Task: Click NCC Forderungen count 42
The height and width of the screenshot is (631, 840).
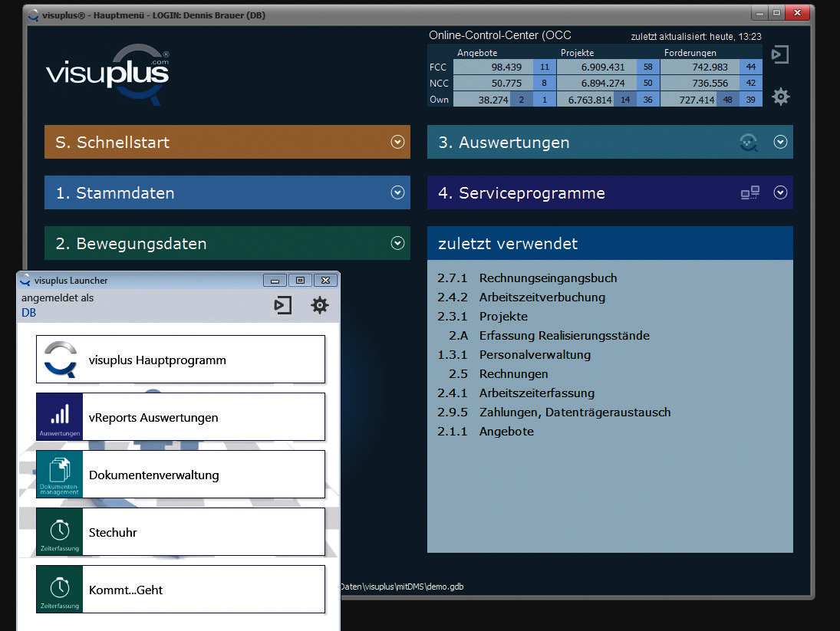Action: pos(751,83)
